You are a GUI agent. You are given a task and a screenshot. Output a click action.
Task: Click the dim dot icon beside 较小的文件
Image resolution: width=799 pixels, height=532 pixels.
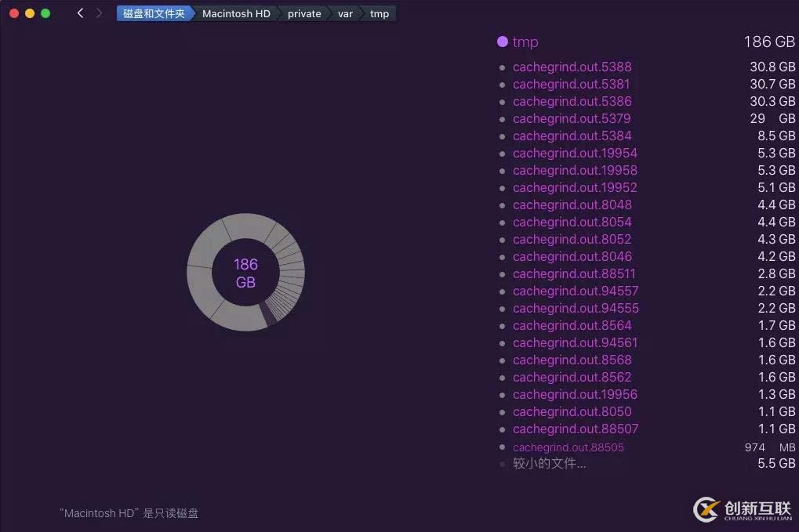503,464
